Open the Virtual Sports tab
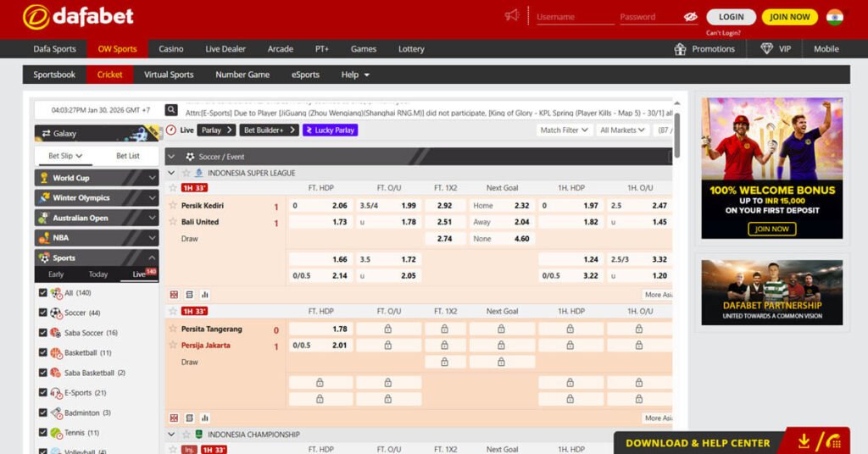 (x=169, y=75)
